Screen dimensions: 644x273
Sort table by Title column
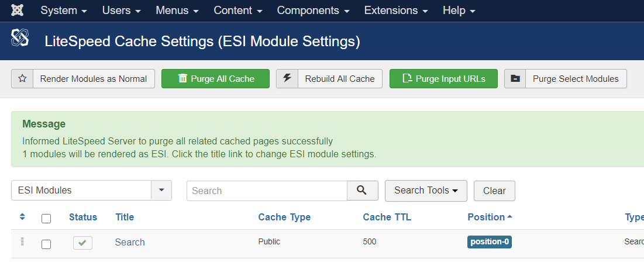click(x=125, y=217)
